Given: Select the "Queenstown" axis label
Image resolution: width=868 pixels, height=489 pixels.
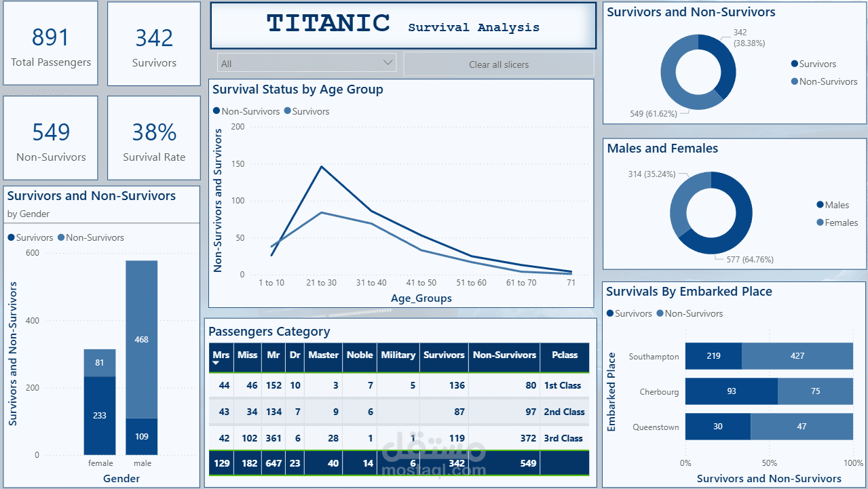Looking at the screenshot, I should pyautogui.click(x=656, y=427).
